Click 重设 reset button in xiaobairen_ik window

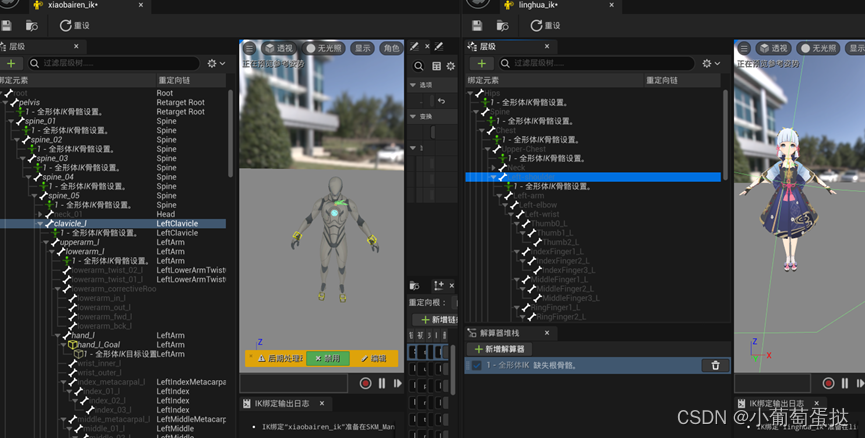[74, 25]
